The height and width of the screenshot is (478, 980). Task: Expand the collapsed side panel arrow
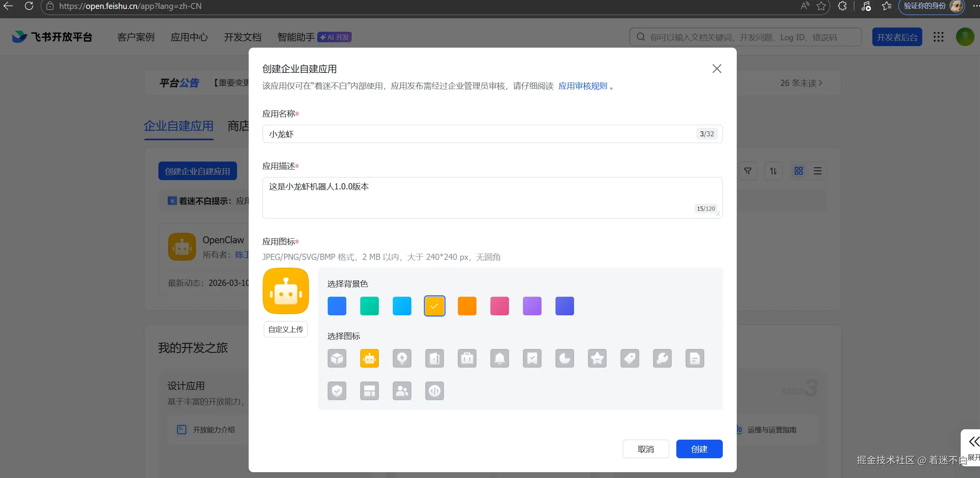973,442
